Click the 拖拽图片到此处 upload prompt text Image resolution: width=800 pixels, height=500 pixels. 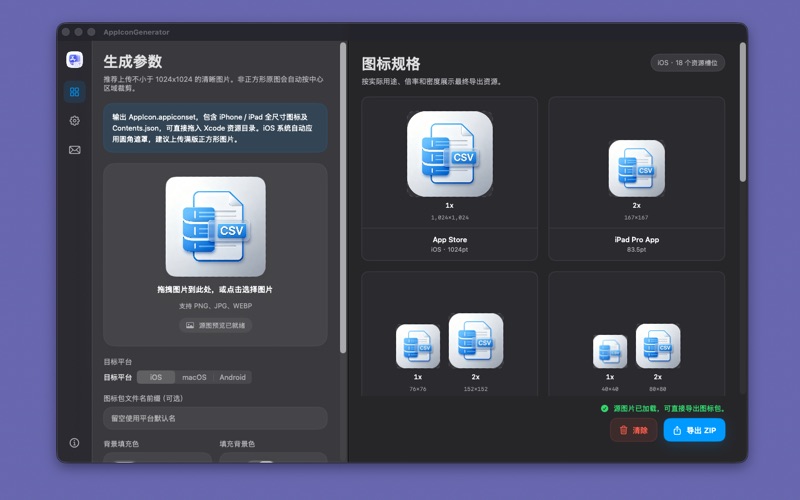[x=215, y=289]
